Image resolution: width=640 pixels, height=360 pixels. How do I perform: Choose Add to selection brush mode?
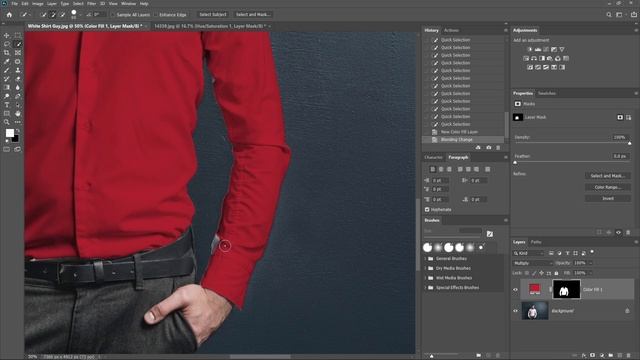[53, 15]
